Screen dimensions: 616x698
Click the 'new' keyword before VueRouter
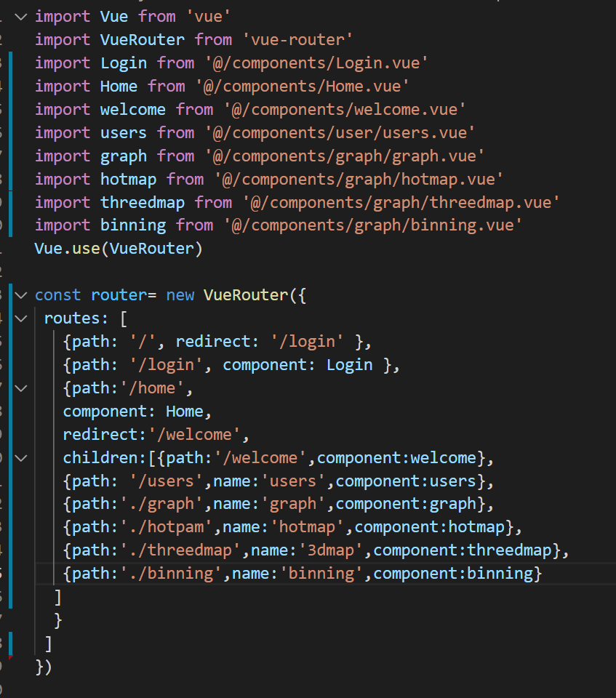tap(180, 295)
